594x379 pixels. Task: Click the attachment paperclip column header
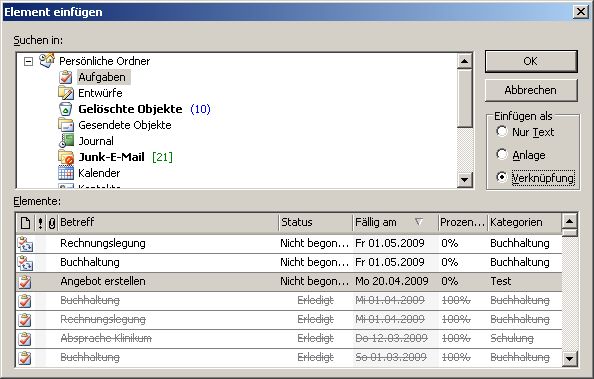coord(52,222)
